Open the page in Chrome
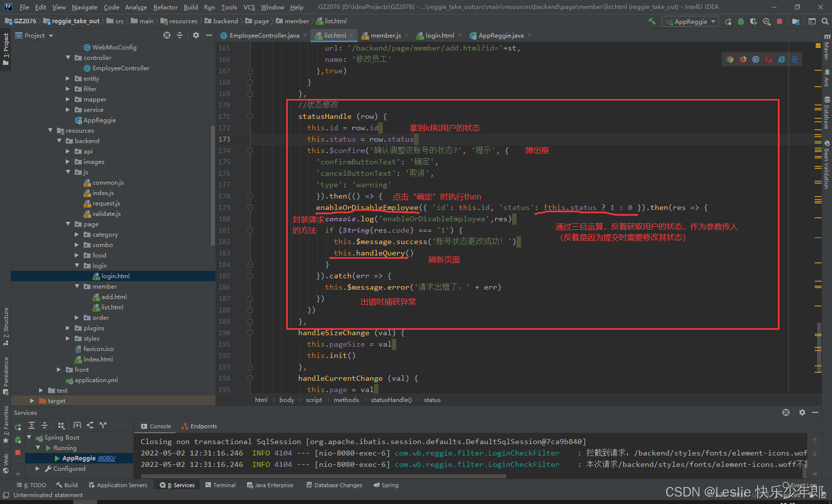Screen dimensions: 832x504 (730, 59)
